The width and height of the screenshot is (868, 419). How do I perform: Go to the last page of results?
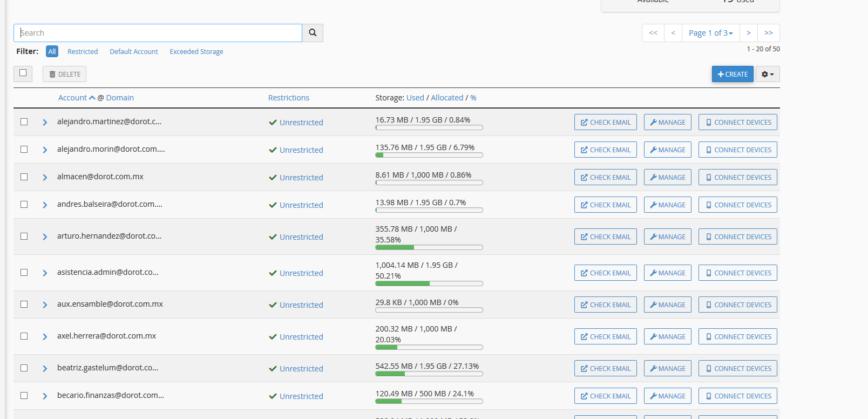point(768,33)
